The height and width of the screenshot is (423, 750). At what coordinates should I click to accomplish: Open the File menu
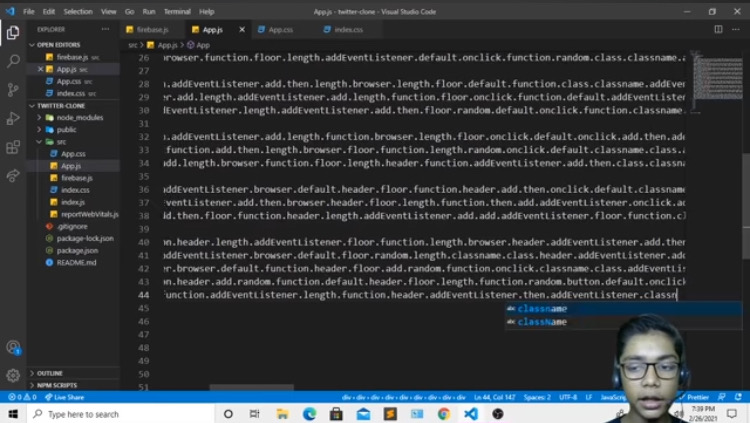[x=29, y=11]
